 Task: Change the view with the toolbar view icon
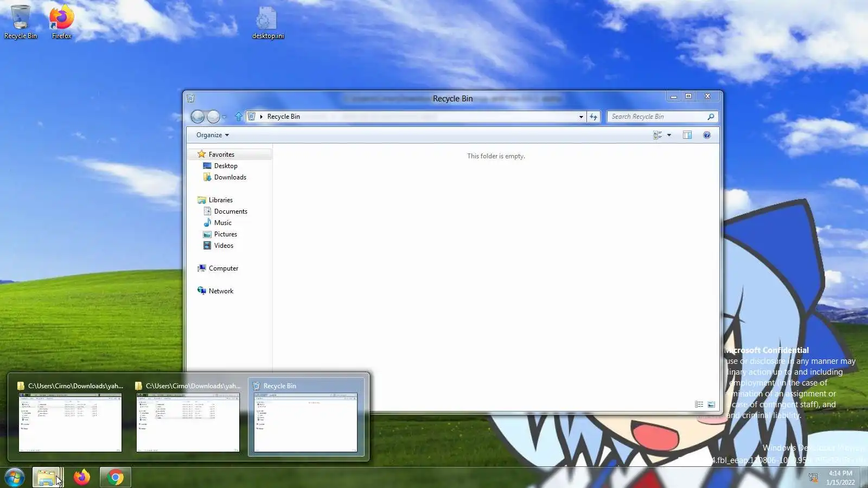click(x=658, y=135)
